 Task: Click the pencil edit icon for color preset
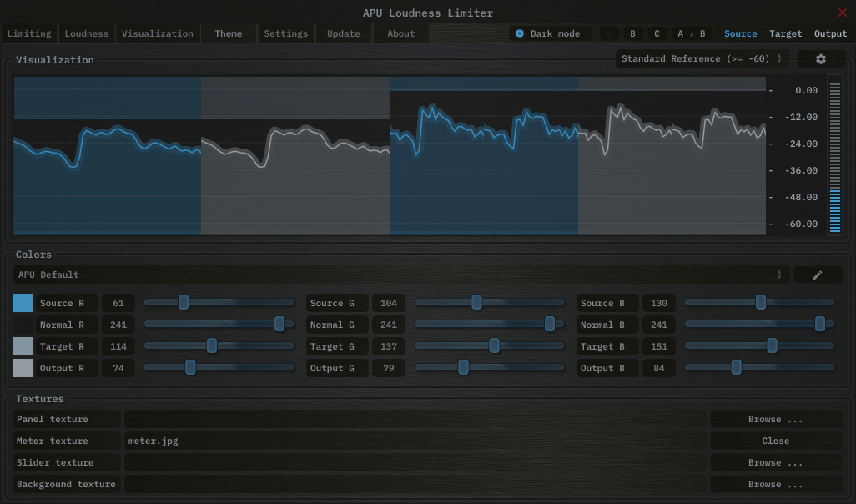click(x=818, y=275)
